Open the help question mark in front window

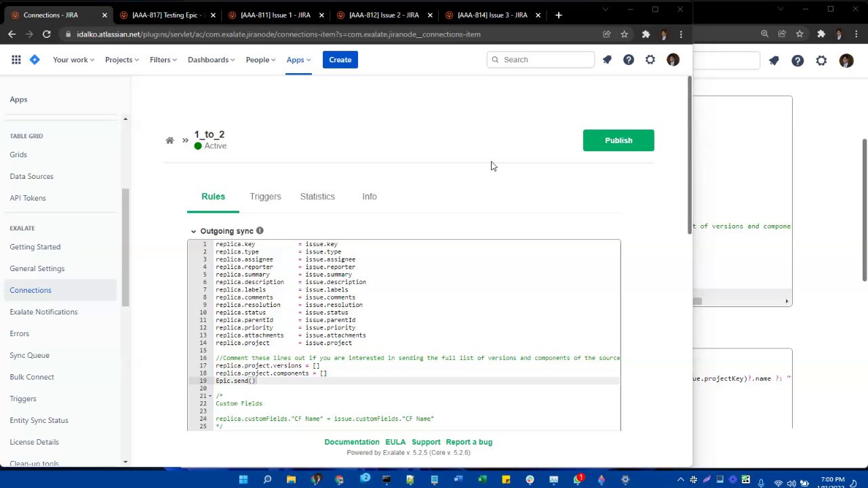629,60
